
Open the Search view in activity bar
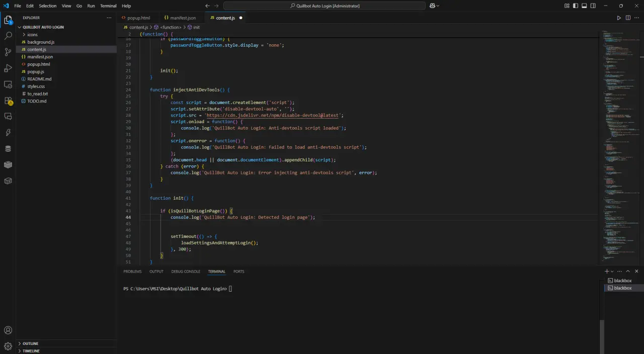tap(8, 36)
